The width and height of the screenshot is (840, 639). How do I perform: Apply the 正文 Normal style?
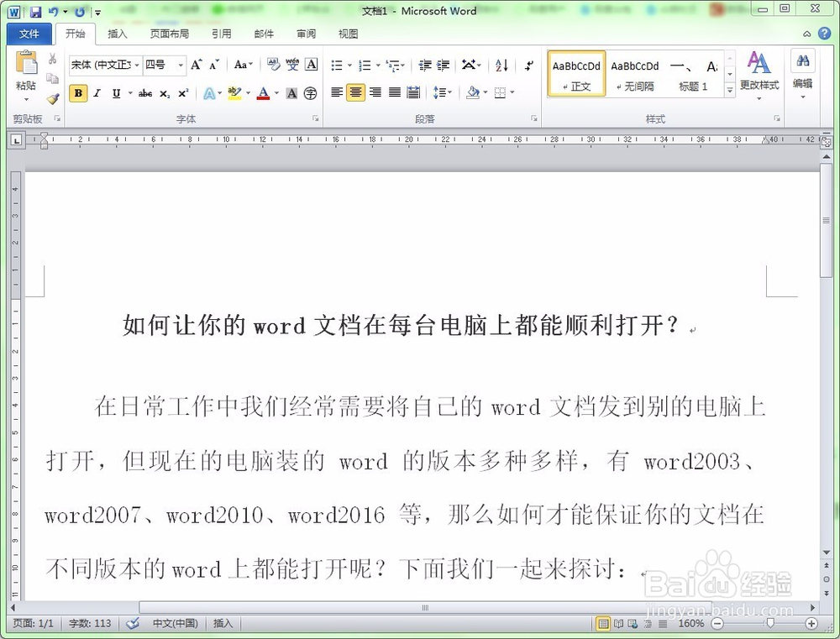click(576, 74)
